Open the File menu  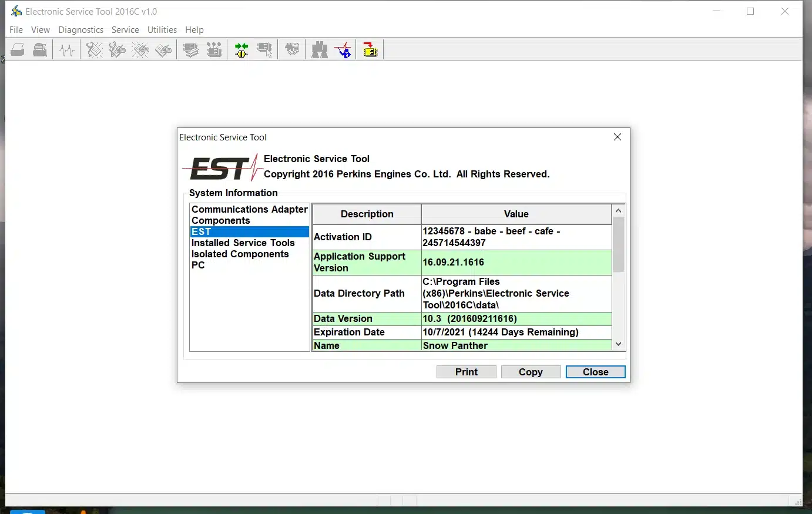pyautogui.click(x=16, y=30)
